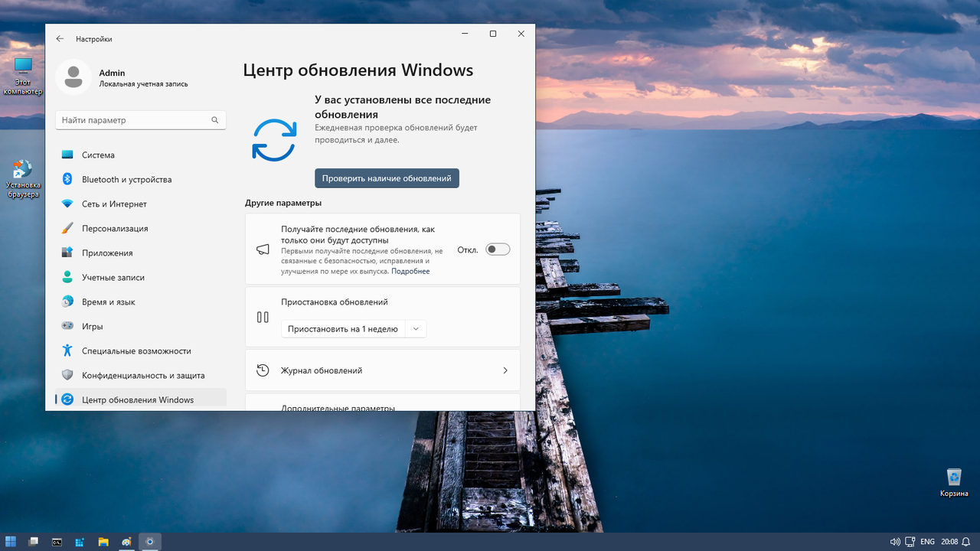Open the Журнал обновлений row
The image size is (980, 551).
click(383, 370)
